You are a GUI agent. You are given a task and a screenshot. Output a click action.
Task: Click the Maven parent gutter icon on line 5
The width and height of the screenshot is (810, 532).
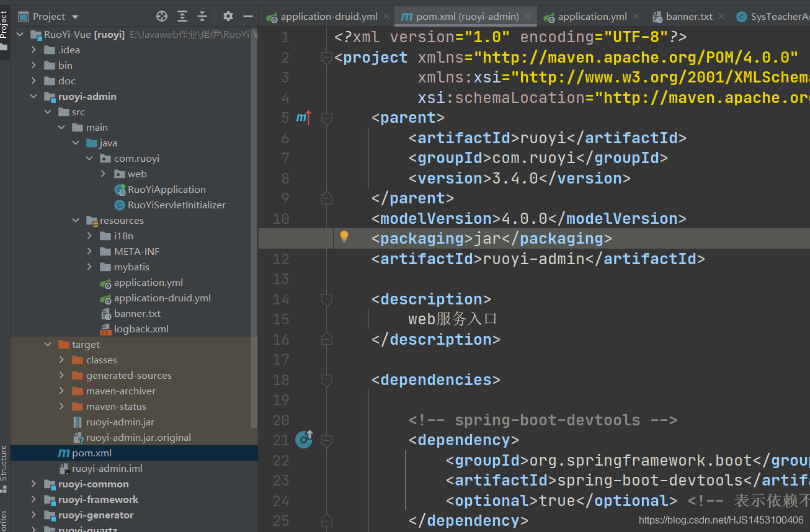point(303,117)
